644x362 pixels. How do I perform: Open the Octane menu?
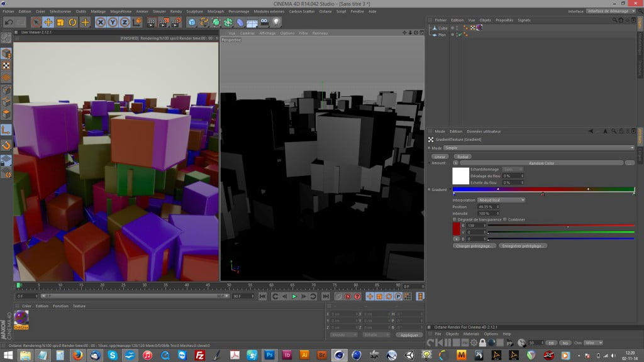click(x=325, y=11)
